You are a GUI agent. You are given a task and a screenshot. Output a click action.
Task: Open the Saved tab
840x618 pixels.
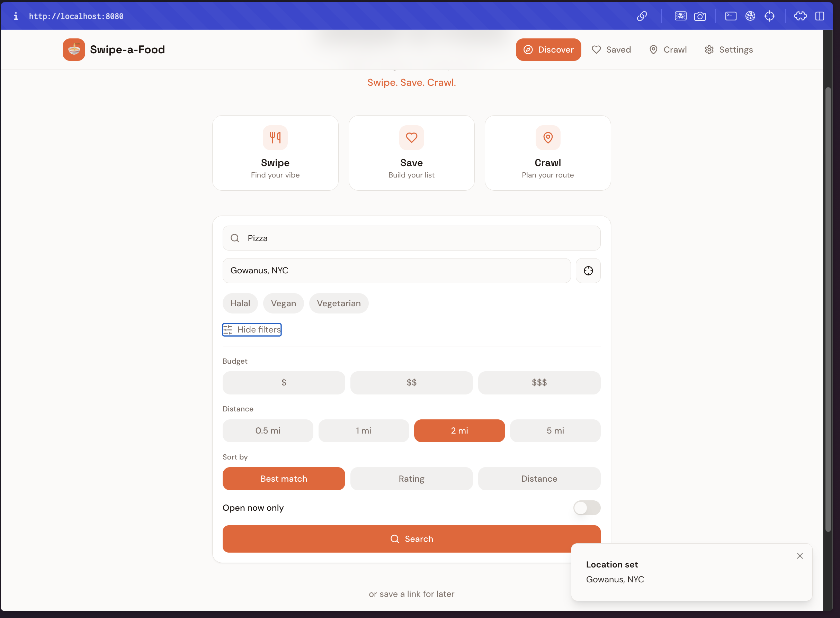(611, 50)
